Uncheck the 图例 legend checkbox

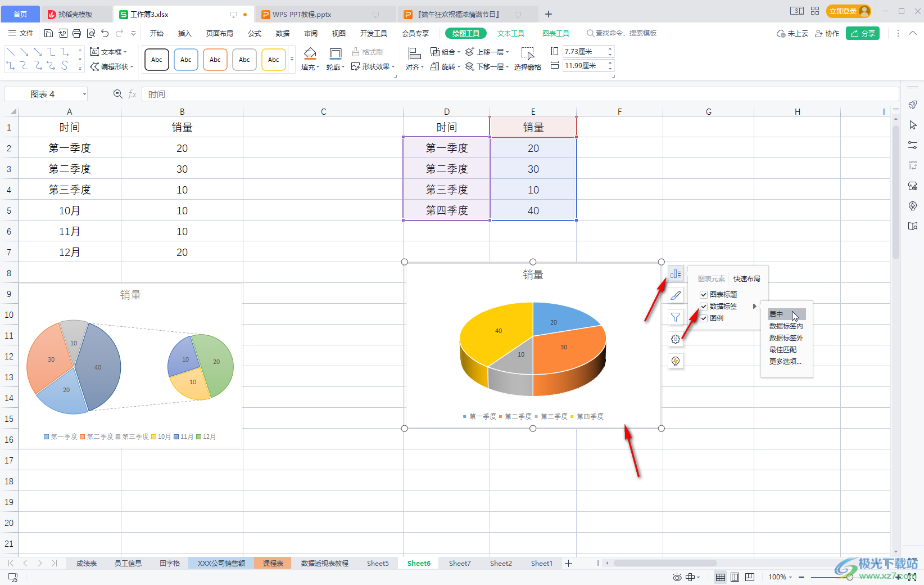tap(704, 318)
